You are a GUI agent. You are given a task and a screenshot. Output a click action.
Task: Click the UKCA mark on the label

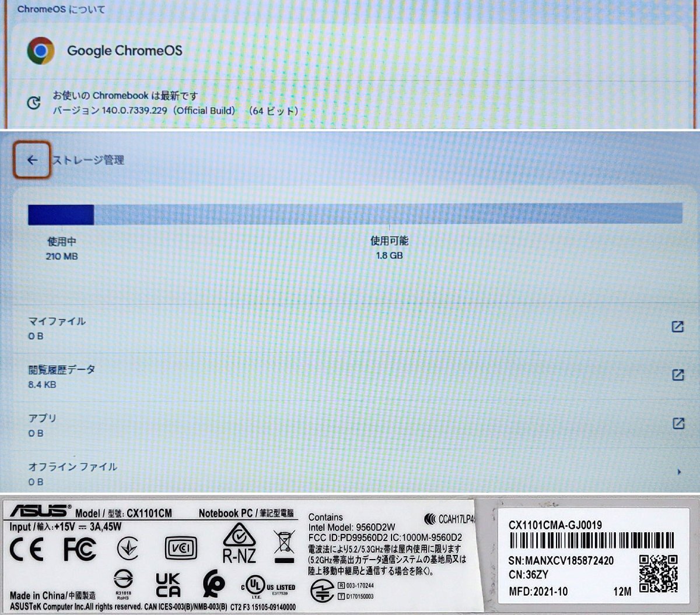pyautogui.click(x=168, y=585)
